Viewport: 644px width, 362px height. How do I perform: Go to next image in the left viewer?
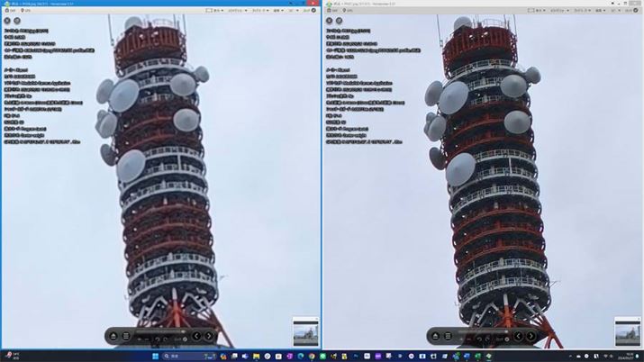tap(209, 336)
